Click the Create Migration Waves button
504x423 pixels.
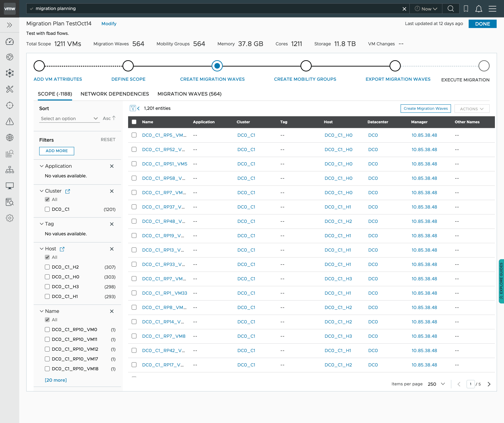426,109
